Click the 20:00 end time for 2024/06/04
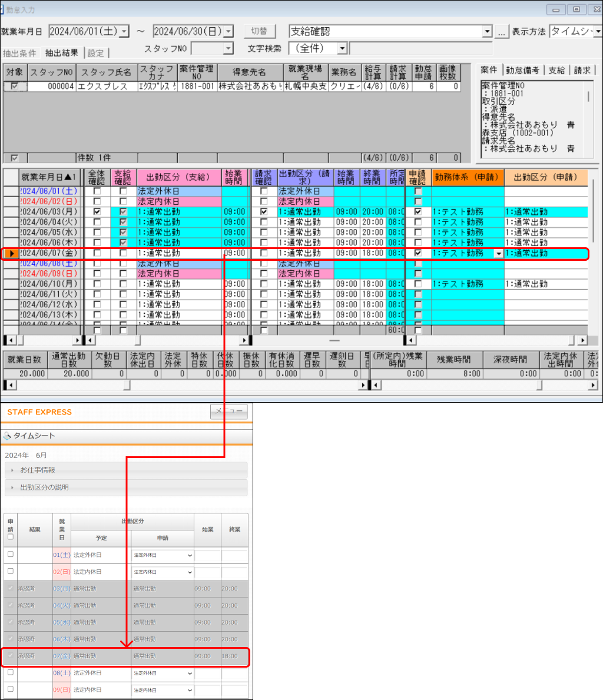The image size is (603, 700). [x=373, y=222]
